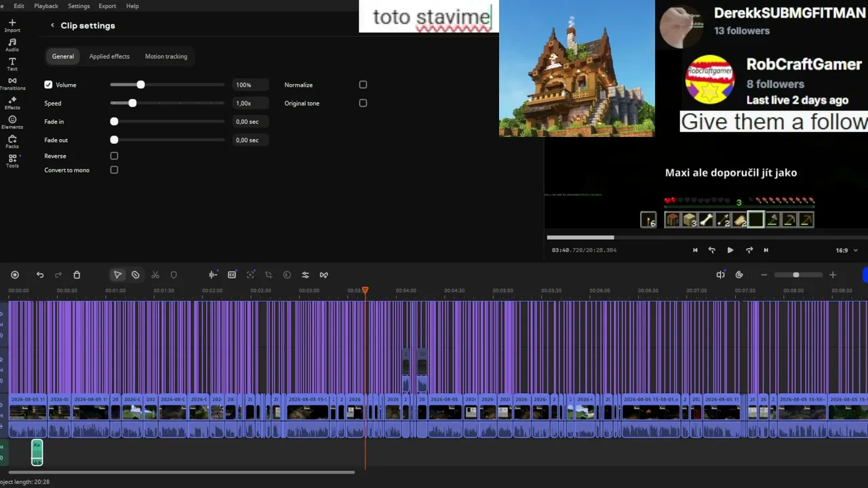Click the shield marker icon
The image size is (868, 488).
(174, 274)
